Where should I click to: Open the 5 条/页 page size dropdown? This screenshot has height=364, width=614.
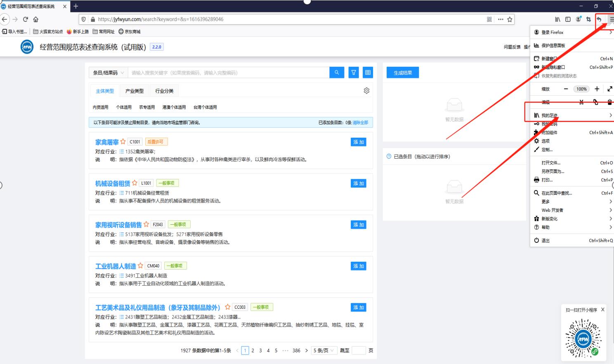(x=324, y=350)
